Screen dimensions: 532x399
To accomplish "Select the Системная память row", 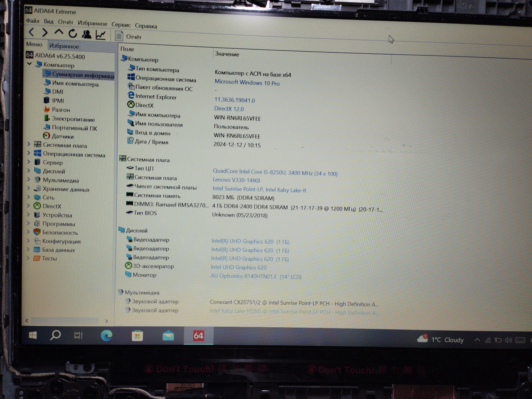I will pos(200,196).
